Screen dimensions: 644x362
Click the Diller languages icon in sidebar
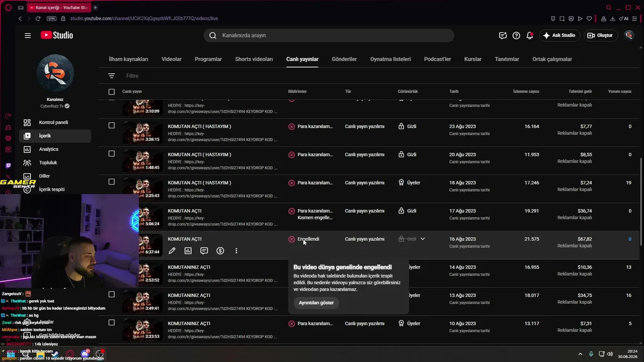27,176
